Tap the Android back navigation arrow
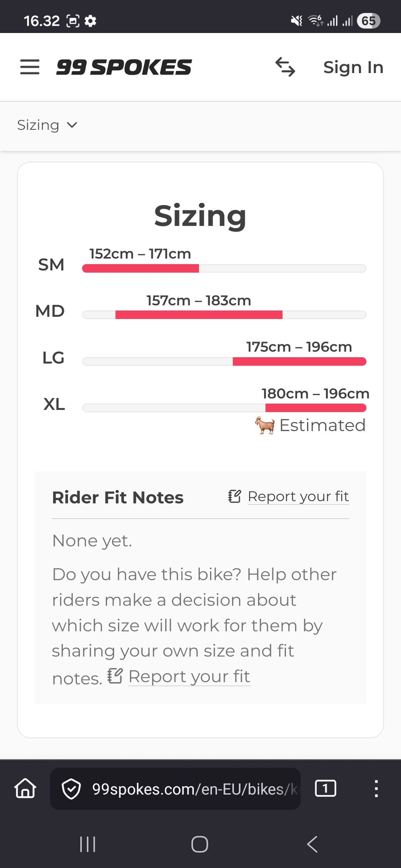This screenshot has height=868, width=401. (x=312, y=844)
